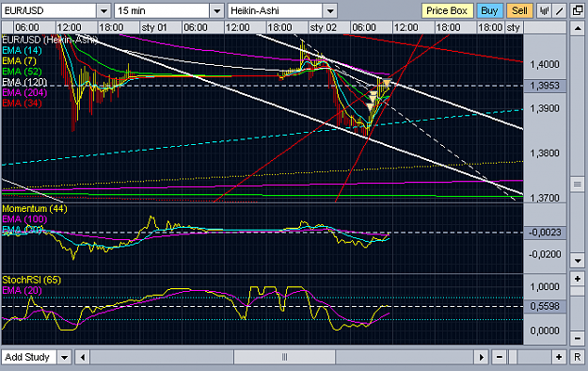Click the StochRSI (65) study label
The height and width of the screenshot is (371, 588).
pos(31,280)
